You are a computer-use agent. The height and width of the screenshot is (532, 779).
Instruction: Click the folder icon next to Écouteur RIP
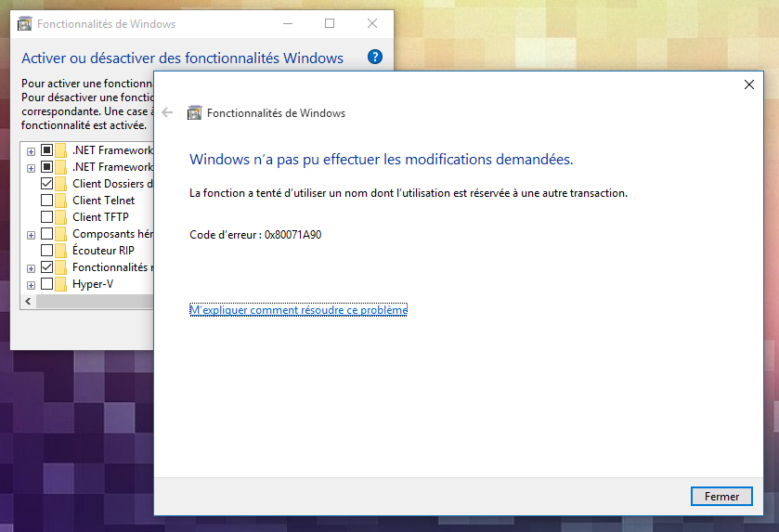pos(61,251)
